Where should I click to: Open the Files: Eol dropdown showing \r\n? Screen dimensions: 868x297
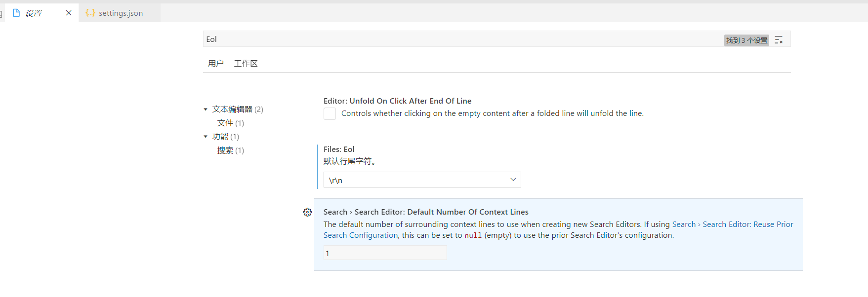tap(422, 180)
